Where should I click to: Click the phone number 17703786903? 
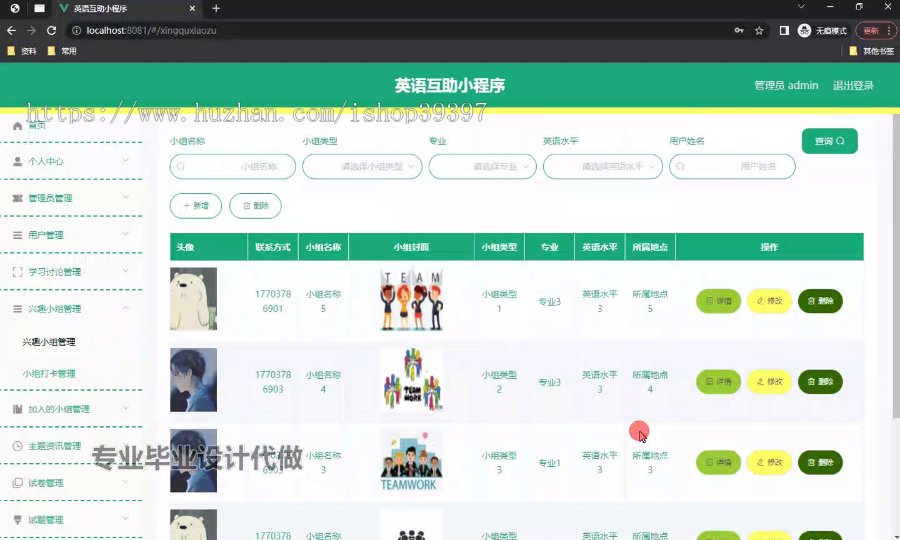273,382
